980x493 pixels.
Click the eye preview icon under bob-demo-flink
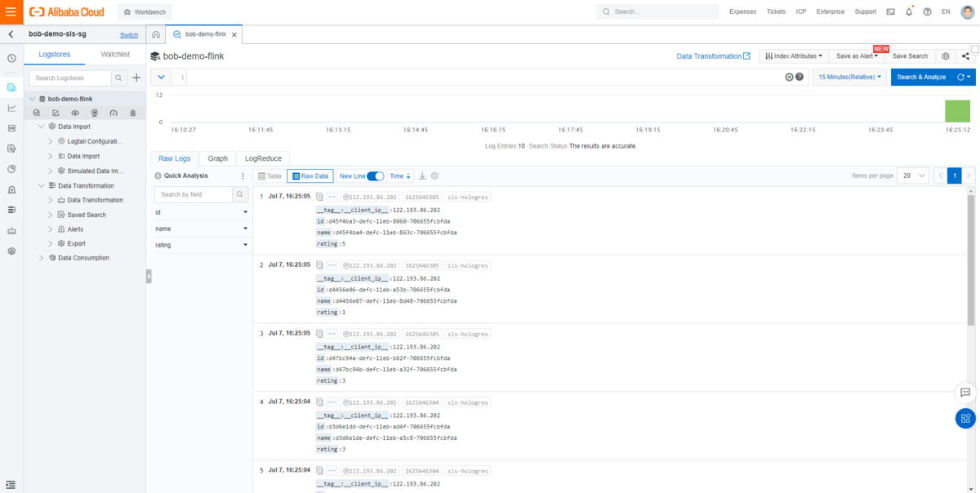point(75,113)
